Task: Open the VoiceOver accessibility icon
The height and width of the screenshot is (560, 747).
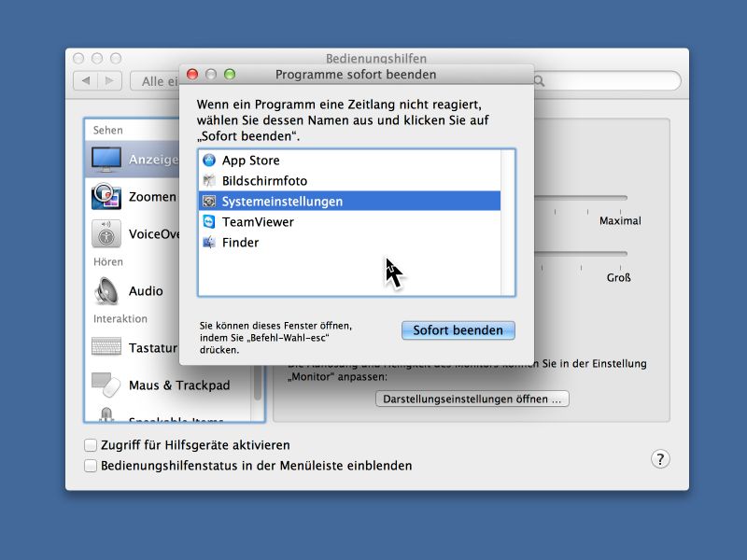Action: pyautogui.click(x=106, y=233)
